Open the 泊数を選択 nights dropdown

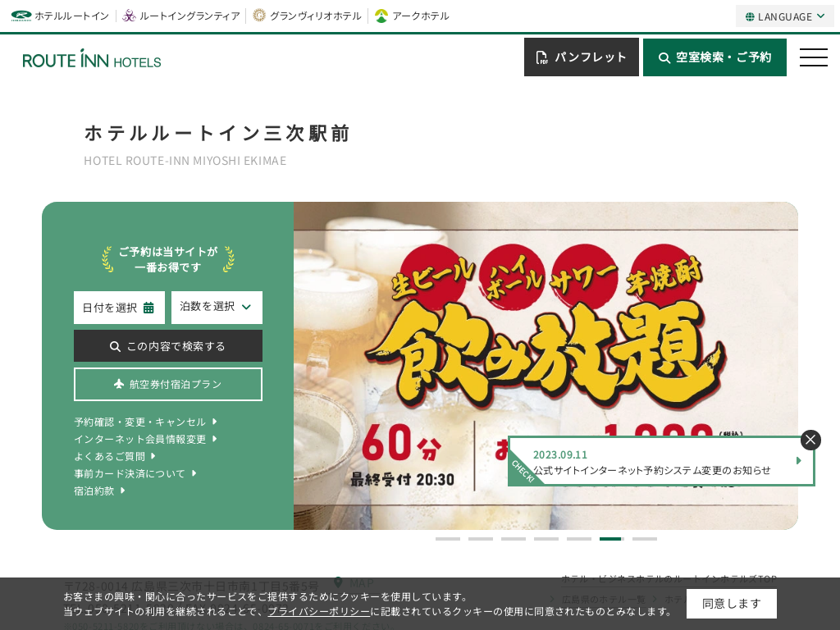coord(217,307)
